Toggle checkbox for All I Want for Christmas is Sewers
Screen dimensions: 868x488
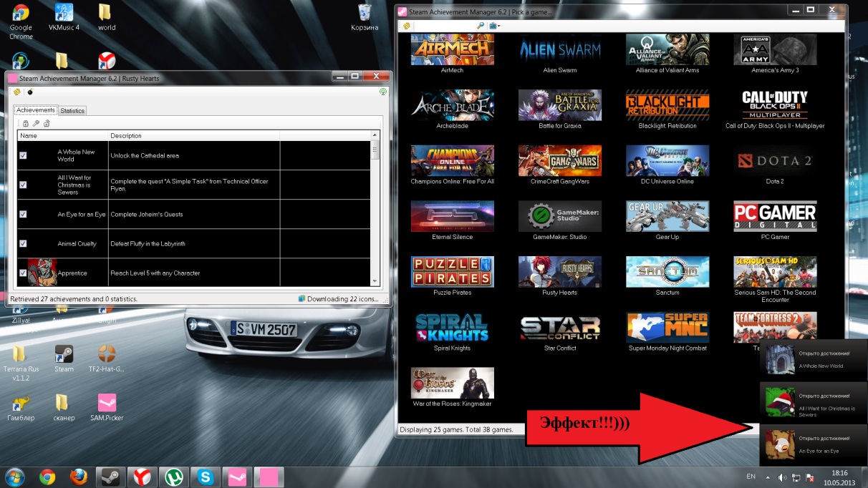[23, 185]
